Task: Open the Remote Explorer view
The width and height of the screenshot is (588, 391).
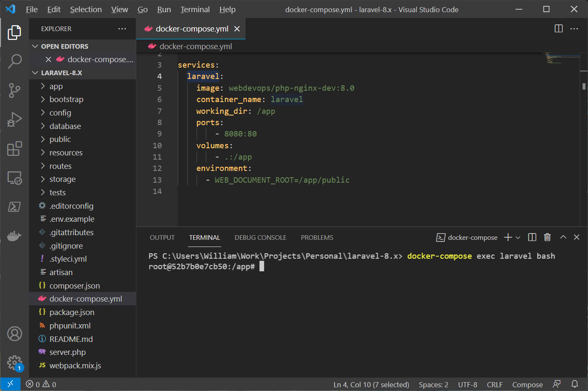Action: click(x=14, y=178)
